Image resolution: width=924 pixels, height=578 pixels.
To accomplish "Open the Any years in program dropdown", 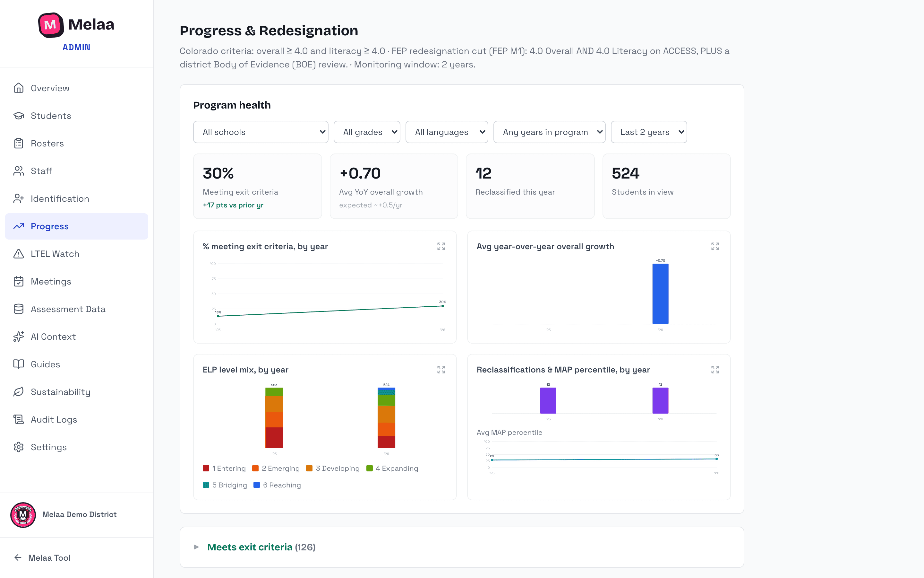I will 550,132.
